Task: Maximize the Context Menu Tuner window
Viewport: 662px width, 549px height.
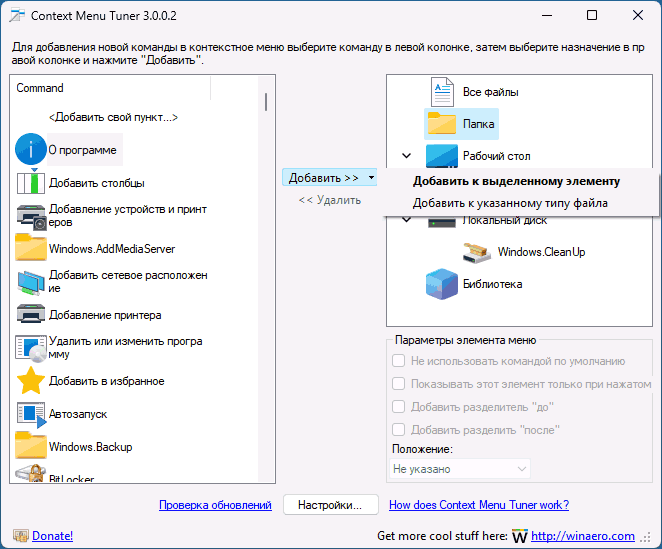Action: point(592,15)
